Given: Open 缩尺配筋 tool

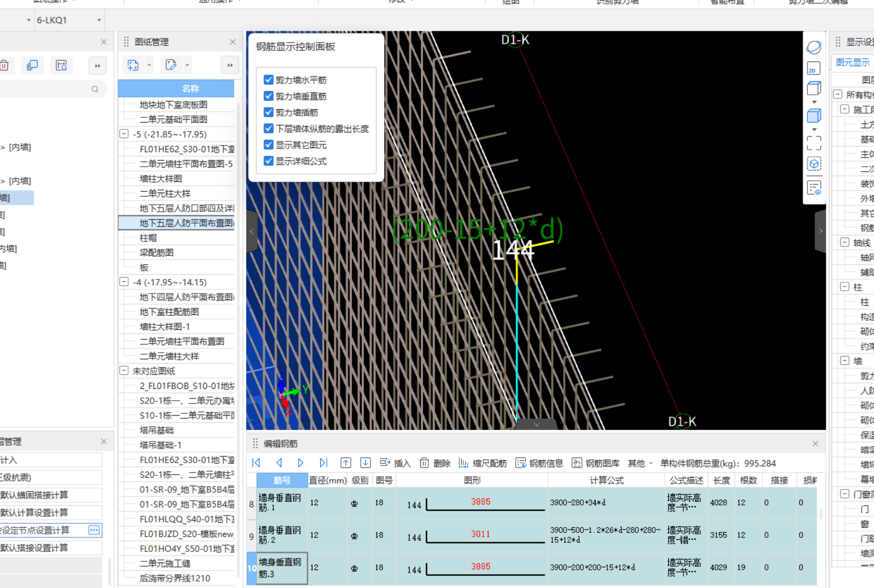Looking at the screenshot, I should 483,463.
